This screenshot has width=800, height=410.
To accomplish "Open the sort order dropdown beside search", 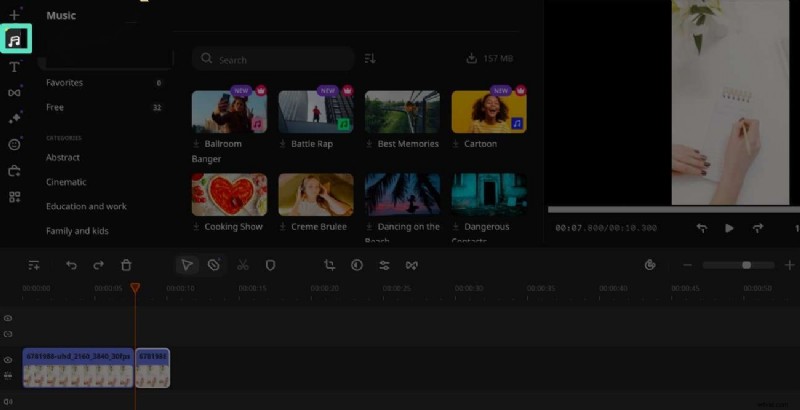I will pos(370,59).
